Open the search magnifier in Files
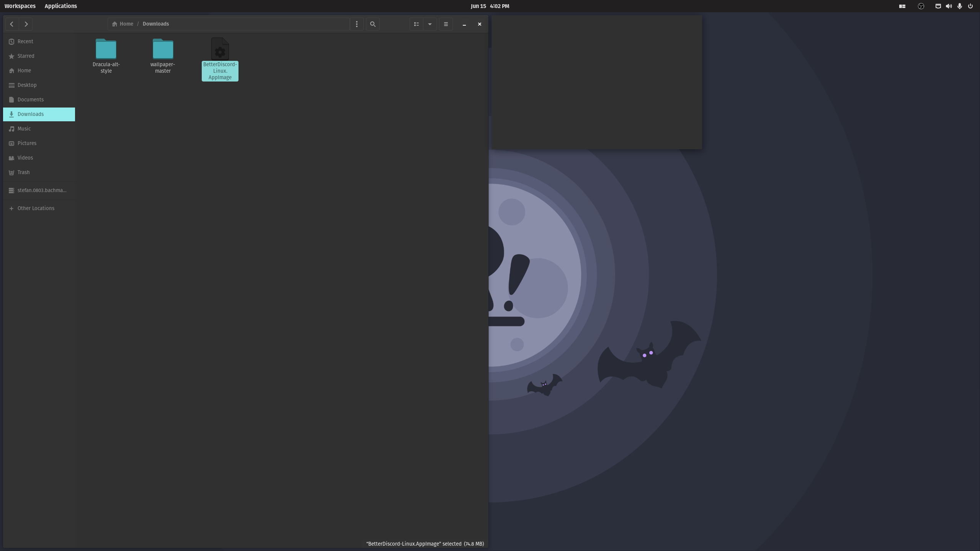 point(372,24)
